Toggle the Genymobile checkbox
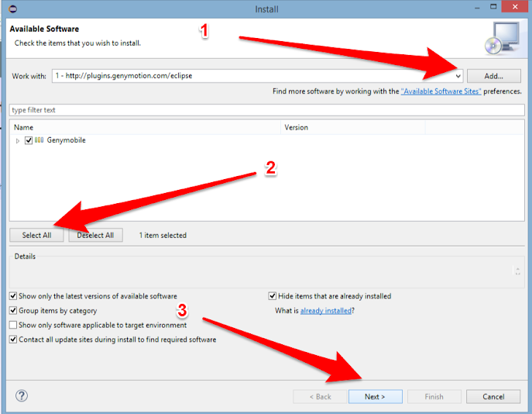The image size is (532, 414). pos(29,140)
